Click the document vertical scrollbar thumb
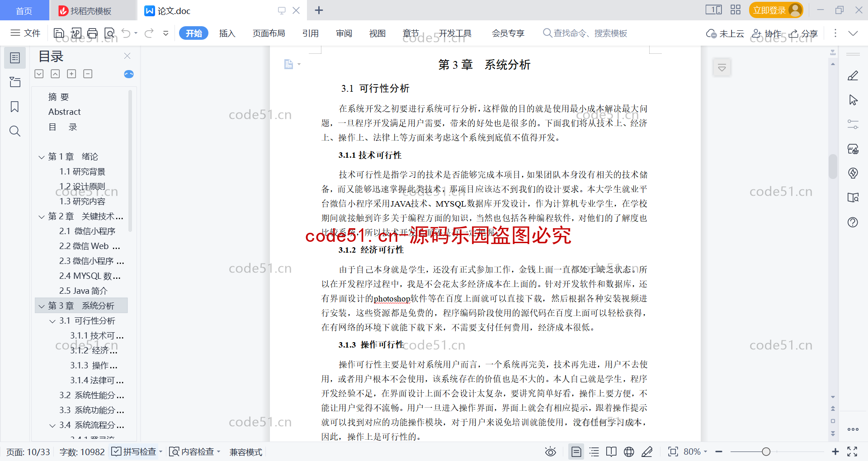Image resolution: width=868 pixels, height=461 pixels. (833, 166)
